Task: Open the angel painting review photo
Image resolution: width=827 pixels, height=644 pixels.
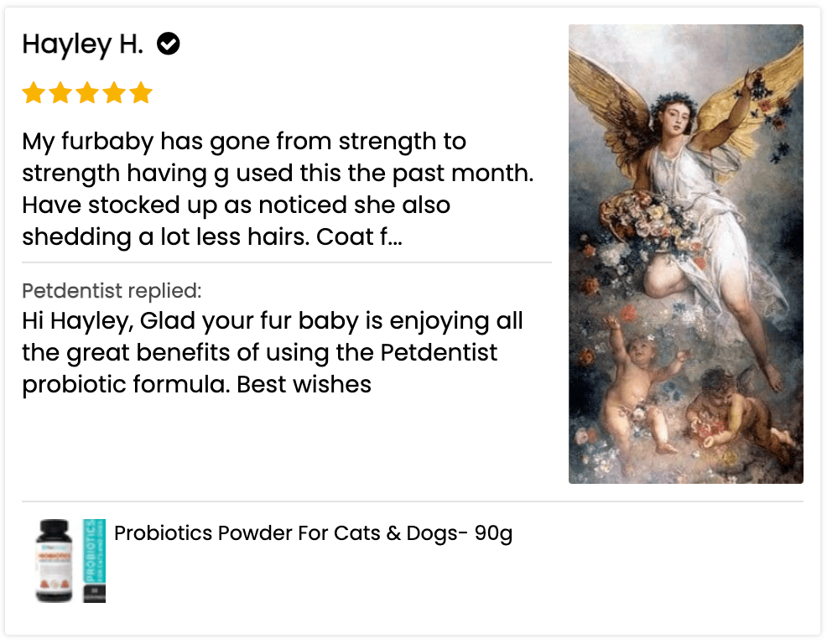Action: pyautogui.click(x=685, y=253)
